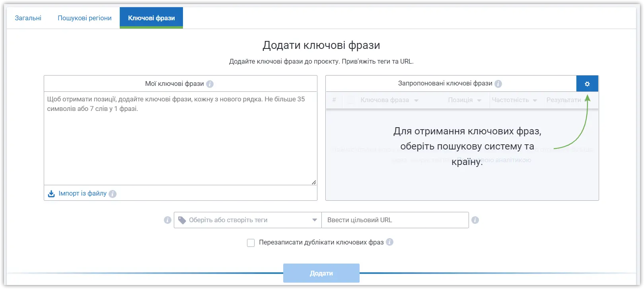Click the info icon left of tags field
The image size is (644, 289).
coord(167,220)
